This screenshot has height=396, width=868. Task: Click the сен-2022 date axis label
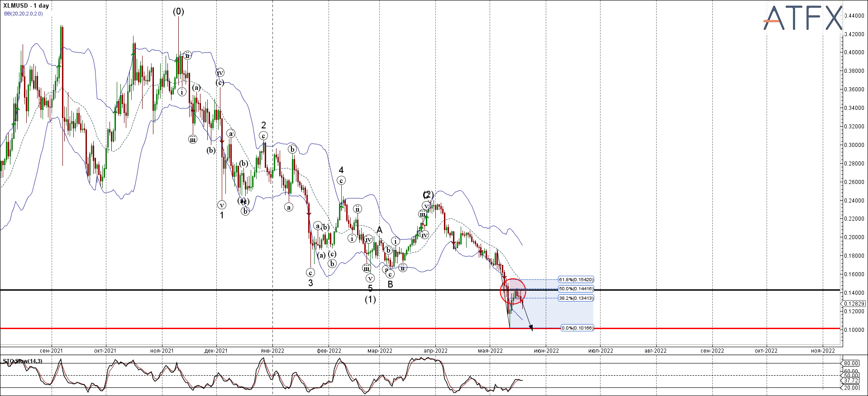[x=712, y=351]
